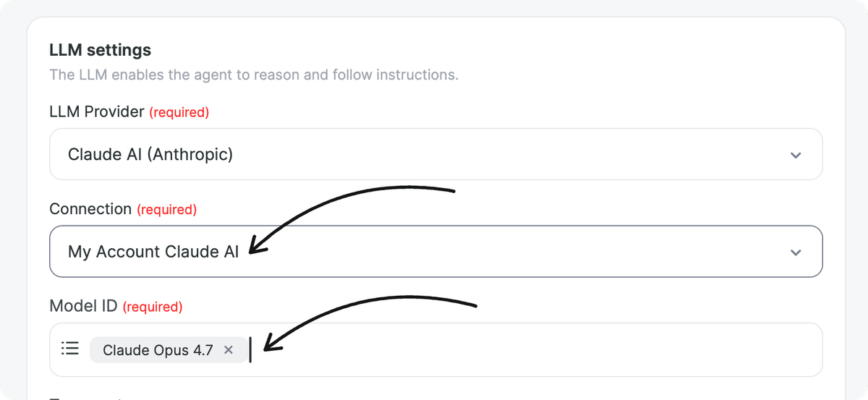Click the red required marker beside Model ID

coord(153,307)
